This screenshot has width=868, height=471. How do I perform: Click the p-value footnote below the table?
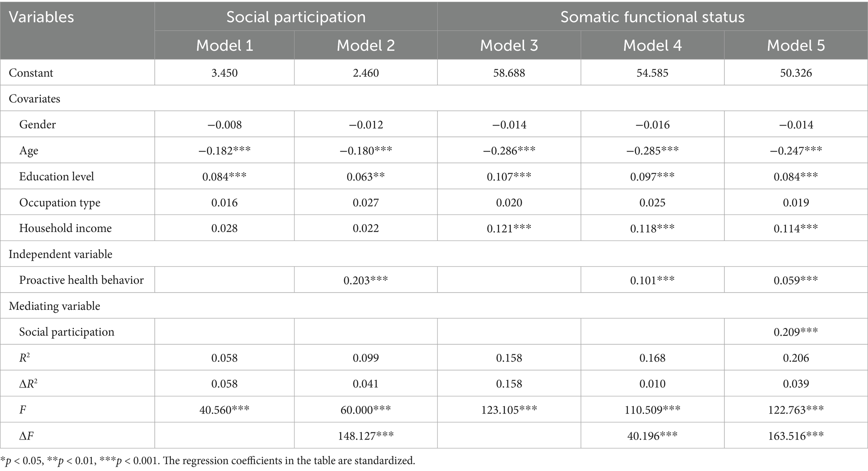(x=208, y=461)
